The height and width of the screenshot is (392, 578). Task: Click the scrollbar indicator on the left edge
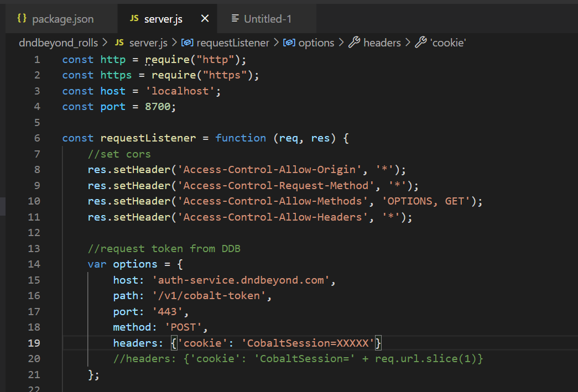pyautogui.click(x=2, y=206)
